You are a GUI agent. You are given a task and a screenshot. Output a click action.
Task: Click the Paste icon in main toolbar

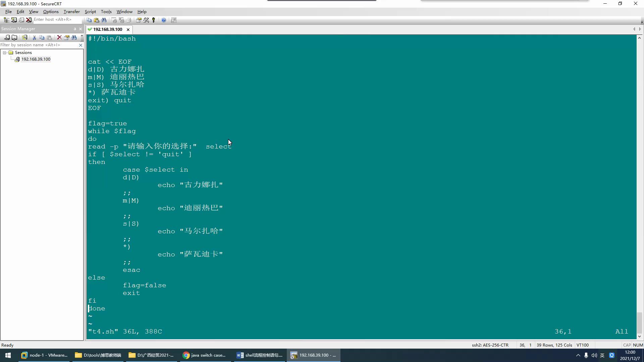97,20
